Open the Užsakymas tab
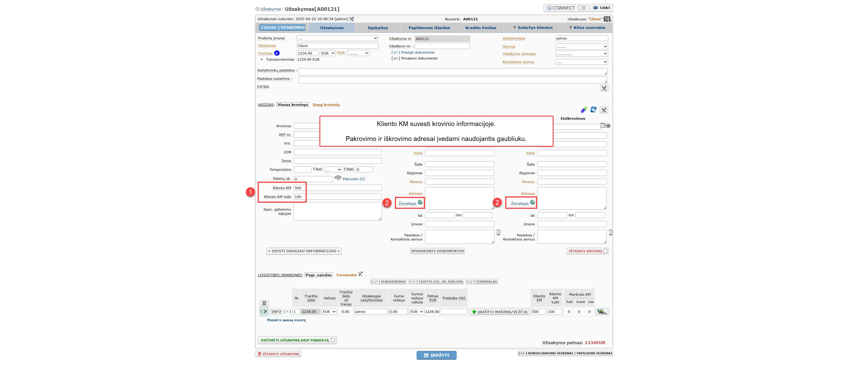 (332, 28)
